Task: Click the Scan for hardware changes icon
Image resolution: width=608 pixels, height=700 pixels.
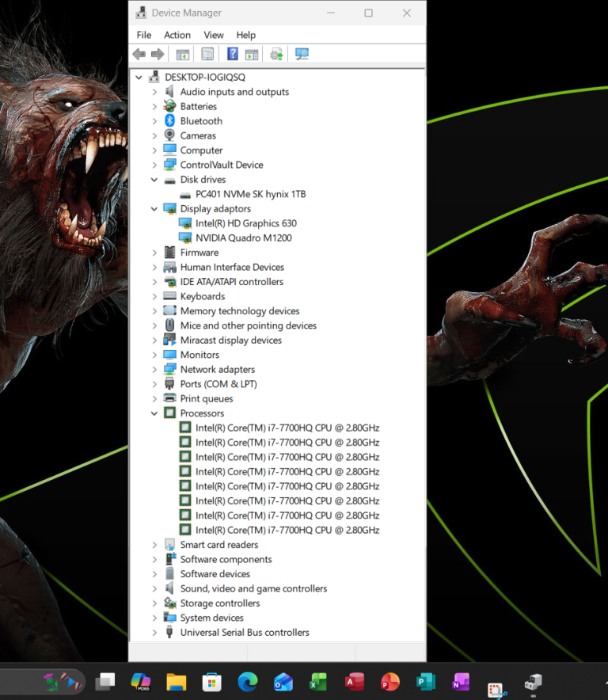Action: click(x=302, y=54)
